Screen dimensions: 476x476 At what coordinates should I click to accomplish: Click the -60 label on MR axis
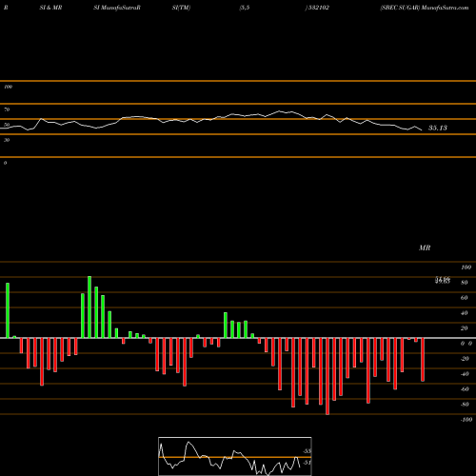click(x=465, y=389)
